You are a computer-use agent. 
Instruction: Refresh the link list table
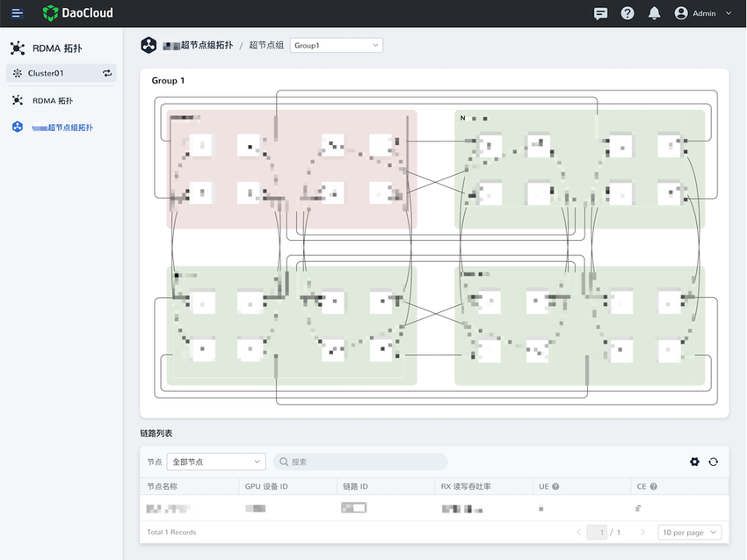click(714, 462)
